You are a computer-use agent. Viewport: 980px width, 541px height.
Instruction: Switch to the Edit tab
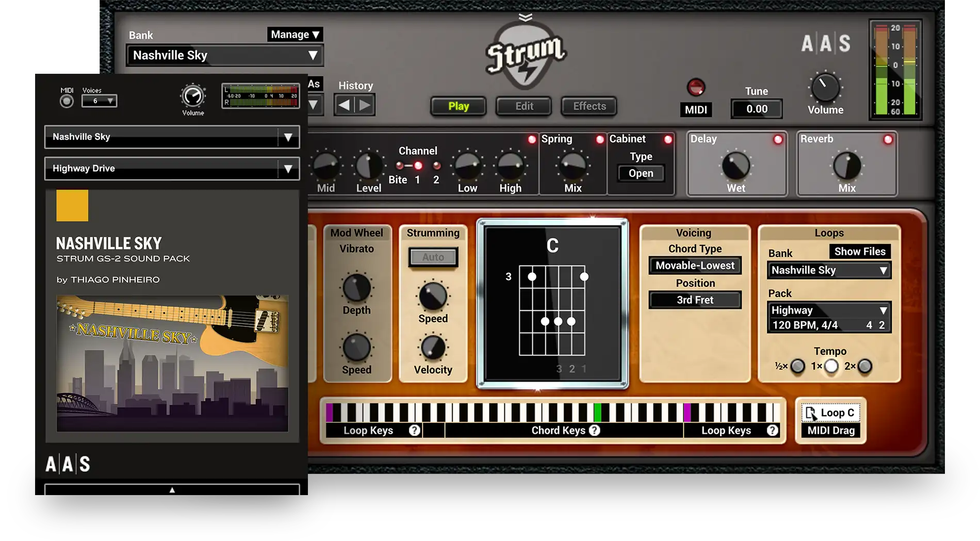[524, 106]
